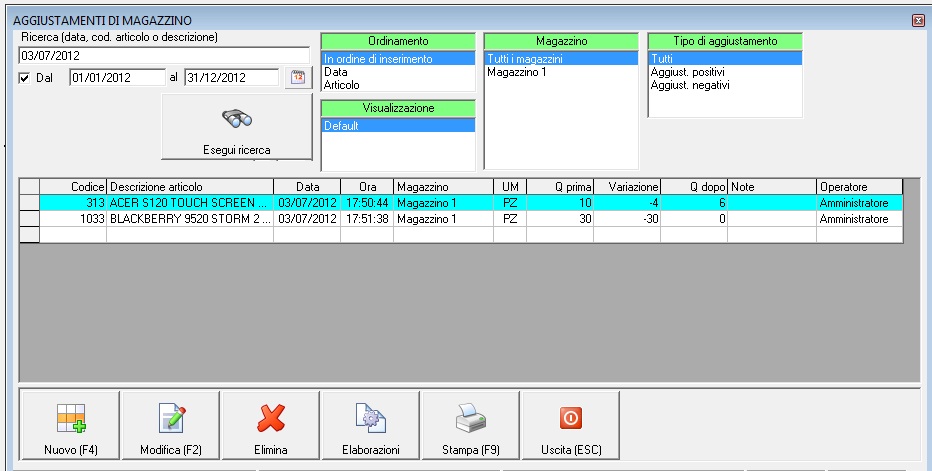The height and width of the screenshot is (471, 932).
Task: Click row selector of ACER row
Action: [x=30, y=203]
